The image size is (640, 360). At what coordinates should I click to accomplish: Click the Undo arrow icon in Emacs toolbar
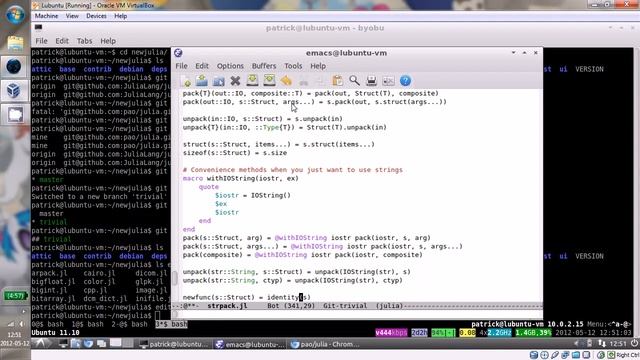point(286,80)
